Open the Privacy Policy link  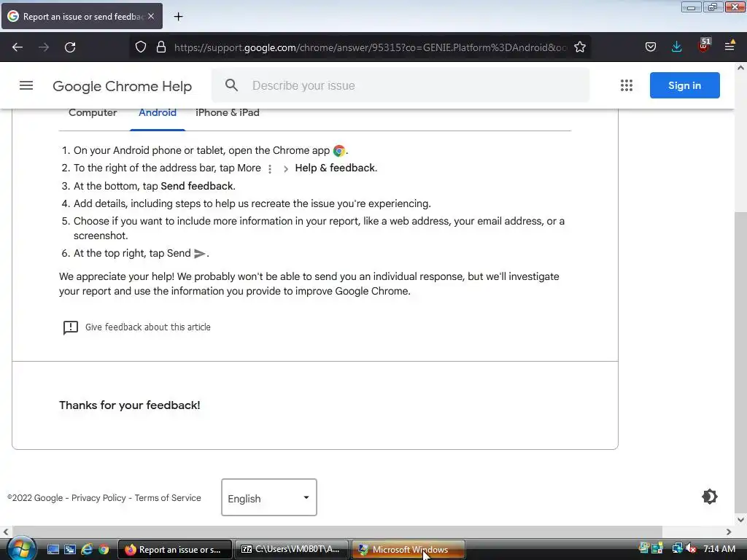point(98,497)
